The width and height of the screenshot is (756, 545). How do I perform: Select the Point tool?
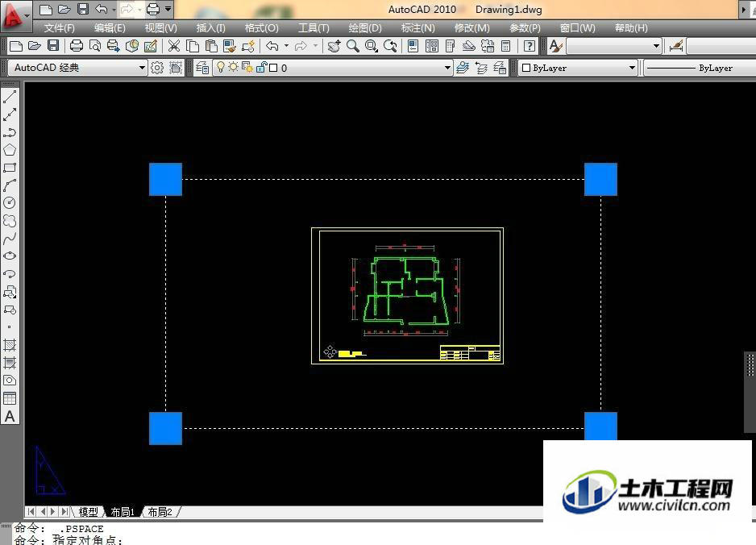coord(10,327)
